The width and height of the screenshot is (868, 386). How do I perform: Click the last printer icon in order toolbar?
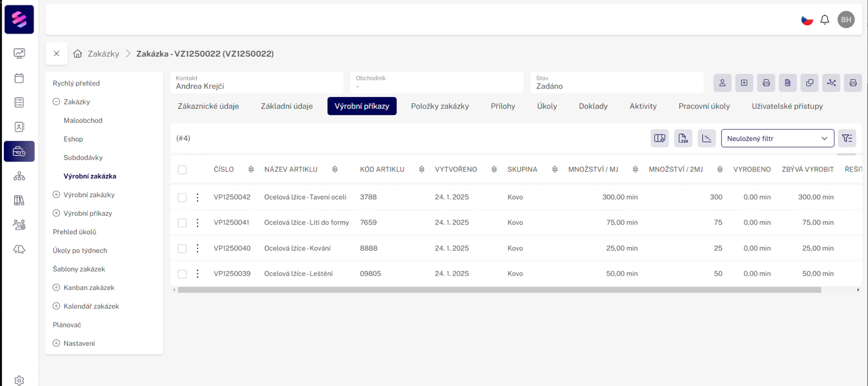tap(853, 83)
